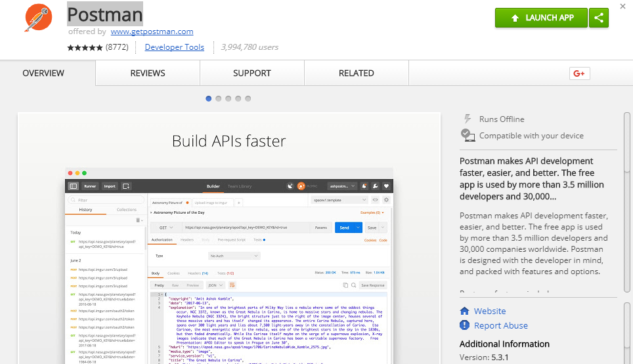Select the fourth carousel dot
Viewport: 633px width, 364px height.
coord(238,98)
